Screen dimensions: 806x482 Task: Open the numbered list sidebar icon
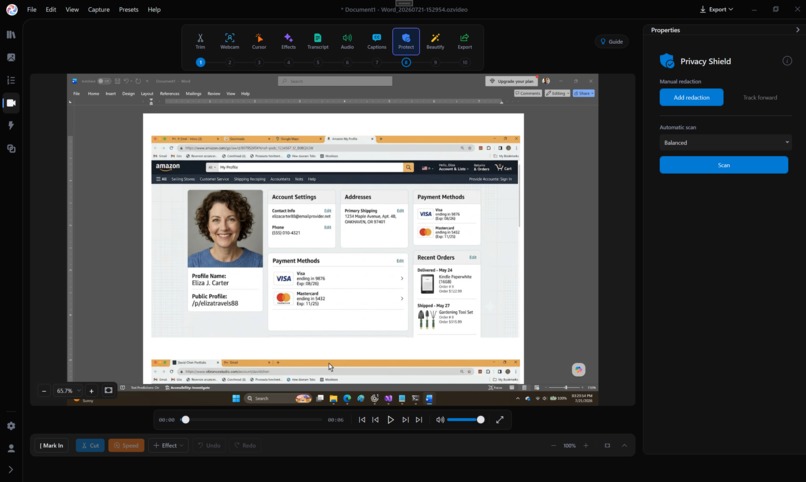[x=11, y=80]
